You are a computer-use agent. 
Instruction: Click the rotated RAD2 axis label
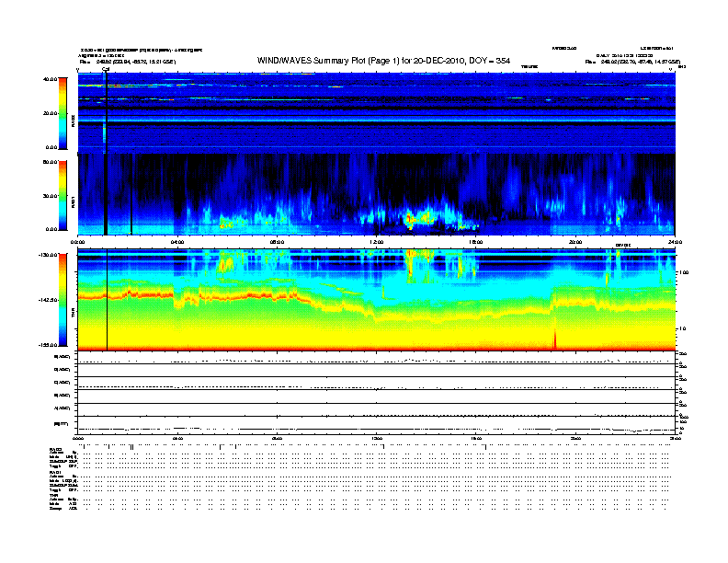73,121
